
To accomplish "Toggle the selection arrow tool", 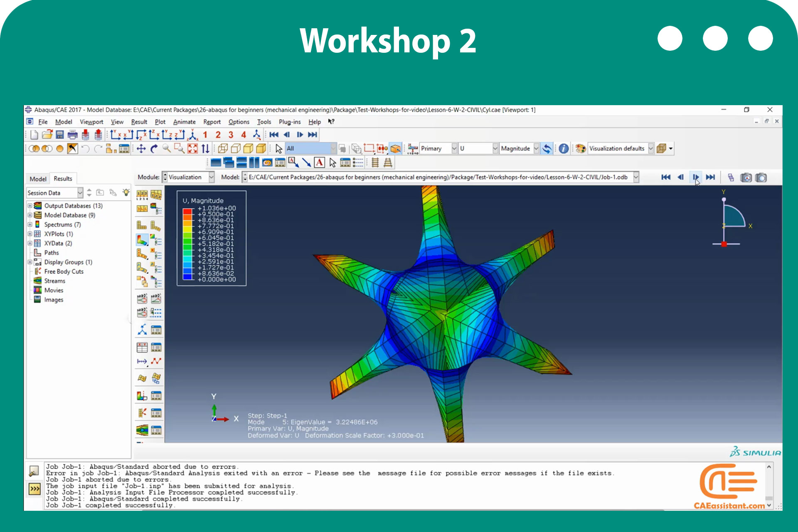I will point(279,148).
